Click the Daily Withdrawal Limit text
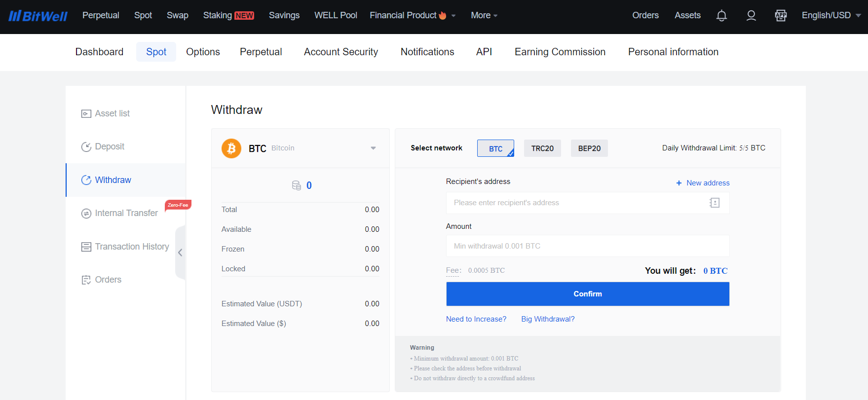 pyautogui.click(x=714, y=148)
